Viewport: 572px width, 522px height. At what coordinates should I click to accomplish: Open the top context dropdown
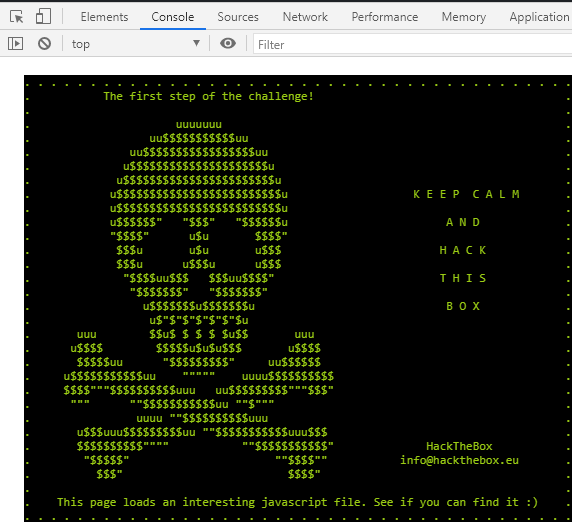click(136, 44)
